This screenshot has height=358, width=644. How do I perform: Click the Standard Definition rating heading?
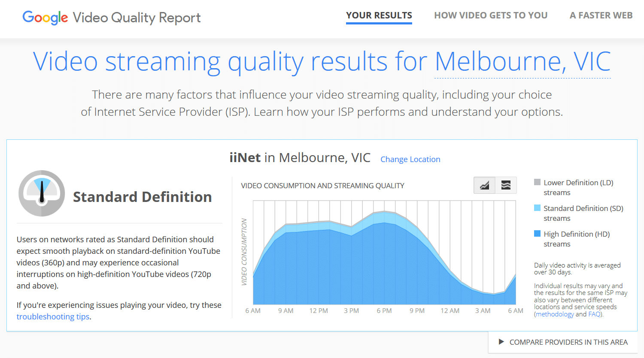[x=142, y=197]
